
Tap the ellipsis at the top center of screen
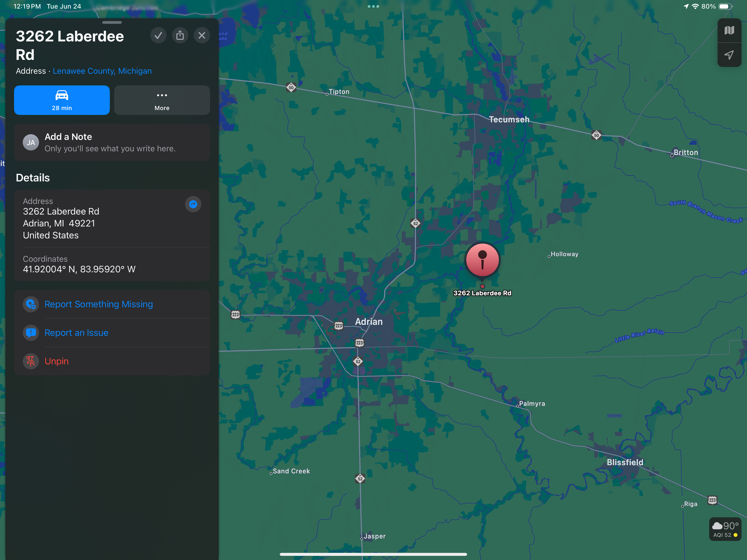[x=373, y=6]
